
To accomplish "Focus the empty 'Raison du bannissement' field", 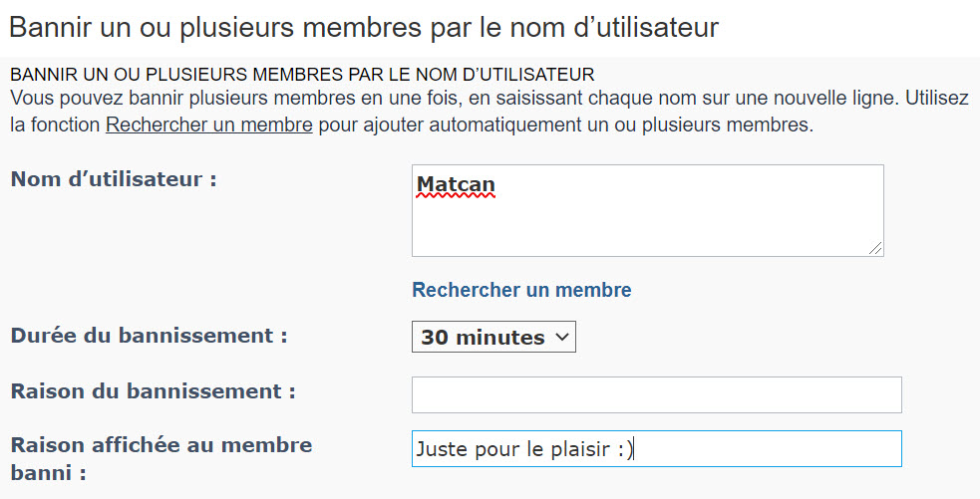I will [656, 394].
